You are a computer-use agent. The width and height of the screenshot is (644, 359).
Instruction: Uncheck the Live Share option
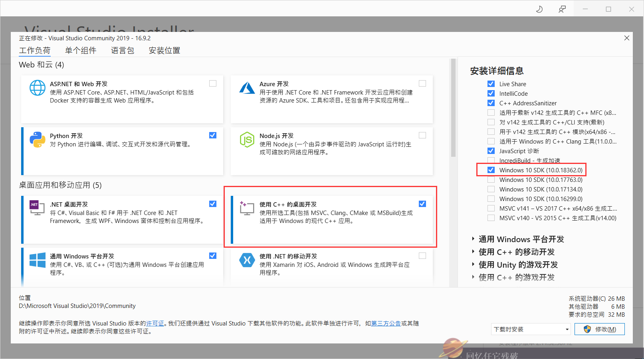tap(491, 83)
